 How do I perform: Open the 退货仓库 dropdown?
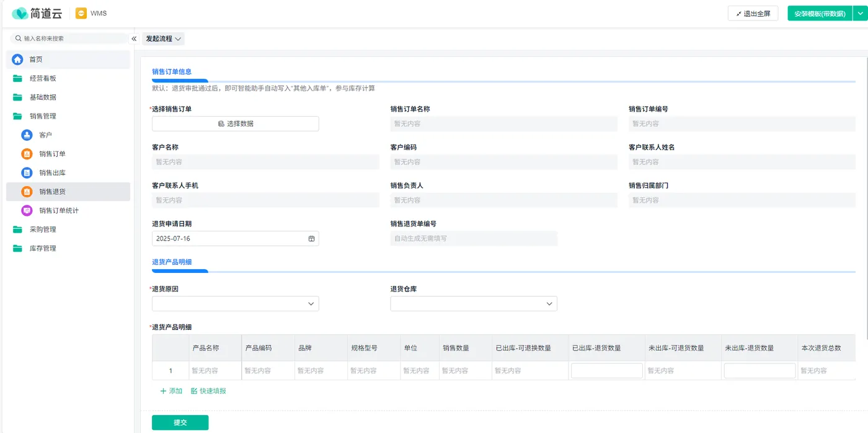[474, 303]
